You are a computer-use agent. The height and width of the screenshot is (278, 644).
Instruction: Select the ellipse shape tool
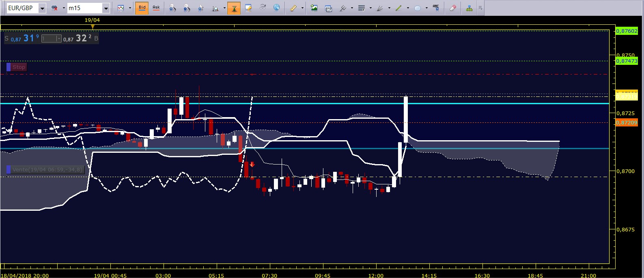click(x=418, y=8)
